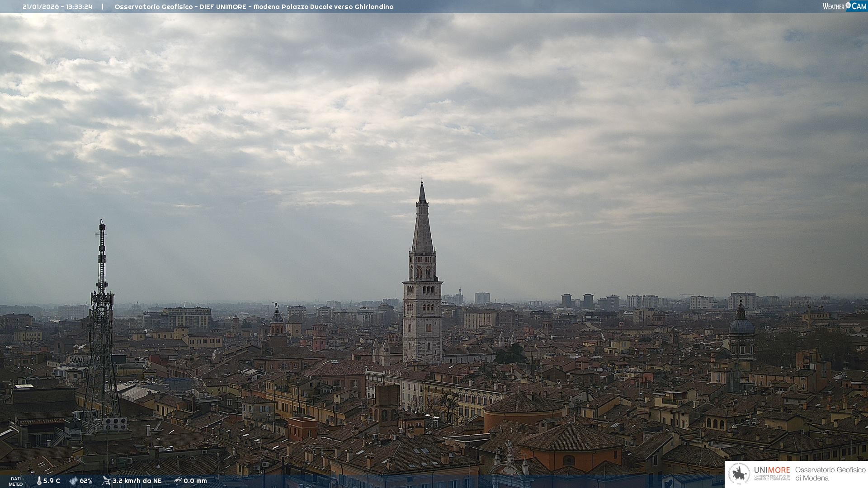
Task: Click the UNIMORE round seal emblem
Action: (739, 474)
